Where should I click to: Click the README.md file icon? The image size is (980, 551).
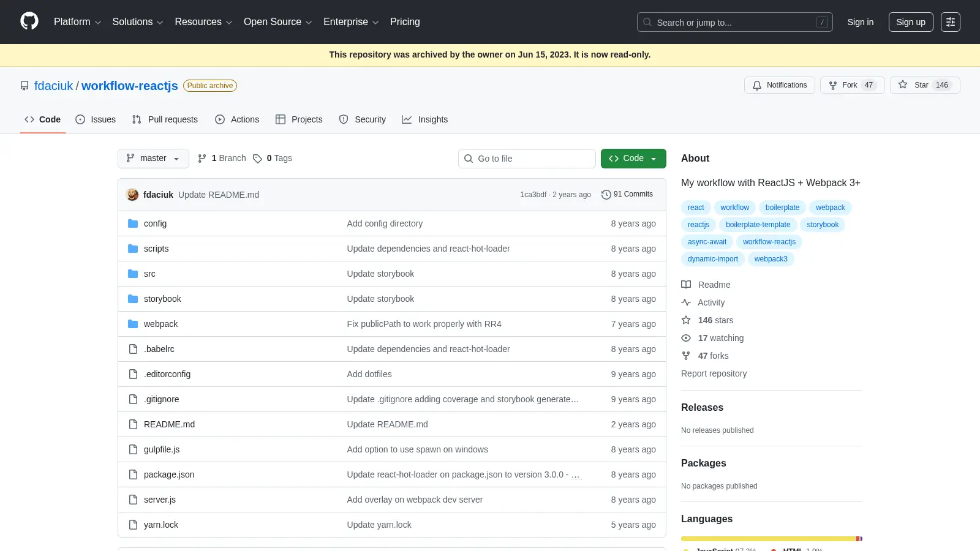click(x=133, y=424)
